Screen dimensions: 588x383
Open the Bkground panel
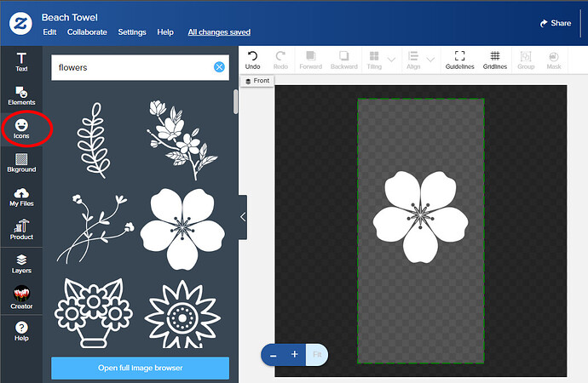point(21,163)
